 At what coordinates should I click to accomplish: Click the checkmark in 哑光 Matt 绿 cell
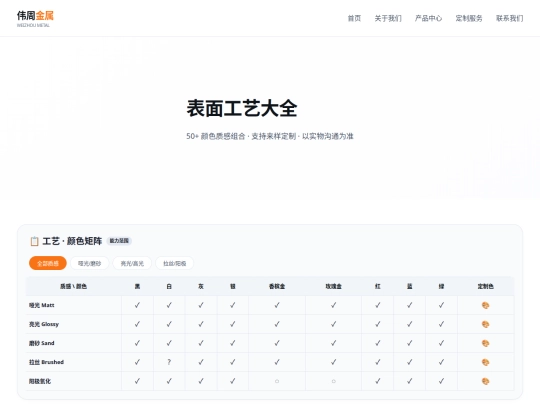(441, 305)
